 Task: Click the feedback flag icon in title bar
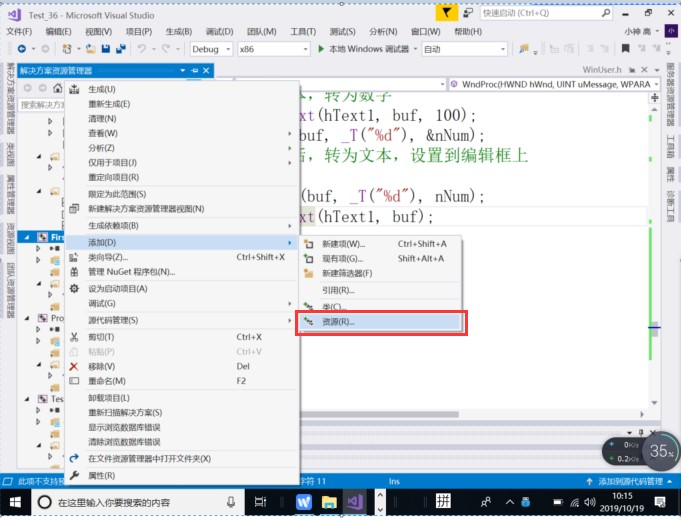tap(446, 13)
